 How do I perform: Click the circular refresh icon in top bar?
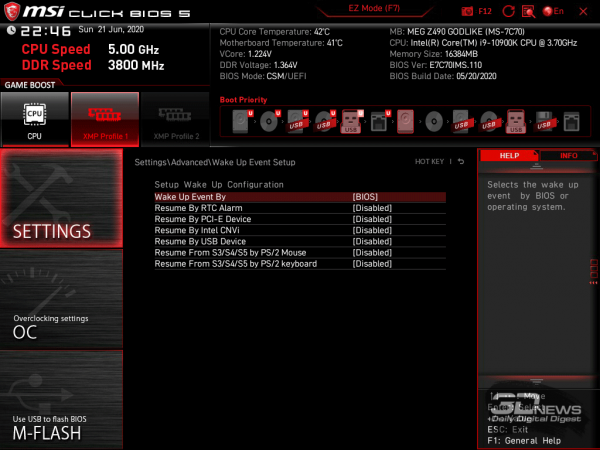(x=508, y=10)
